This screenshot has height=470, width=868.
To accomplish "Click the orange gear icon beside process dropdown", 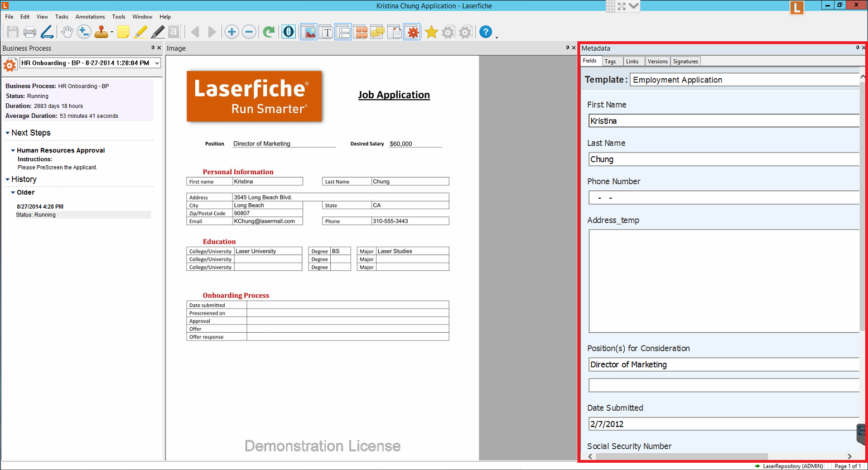I will pyautogui.click(x=9, y=65).
